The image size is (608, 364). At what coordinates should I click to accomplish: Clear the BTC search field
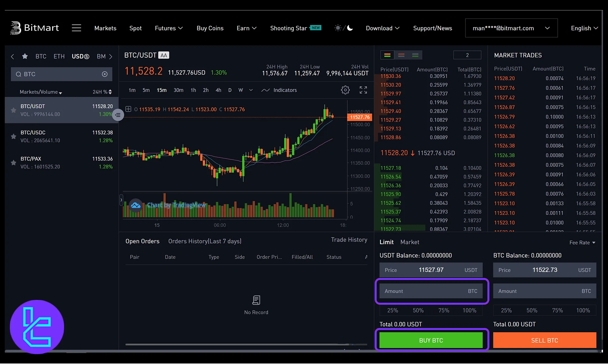[105, 74]
